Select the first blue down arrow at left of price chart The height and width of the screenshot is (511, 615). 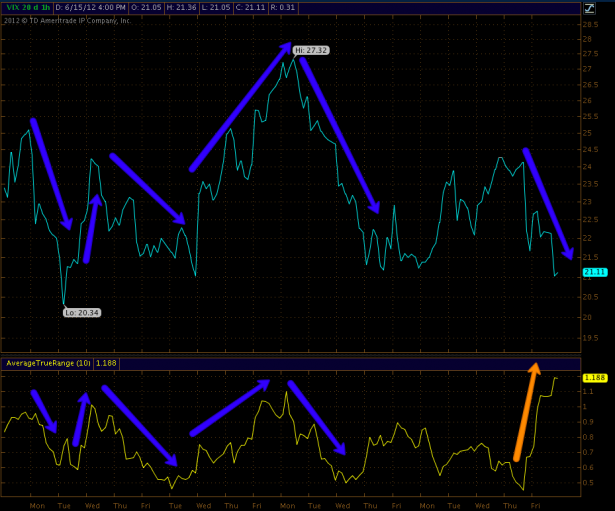coord(51,174)
